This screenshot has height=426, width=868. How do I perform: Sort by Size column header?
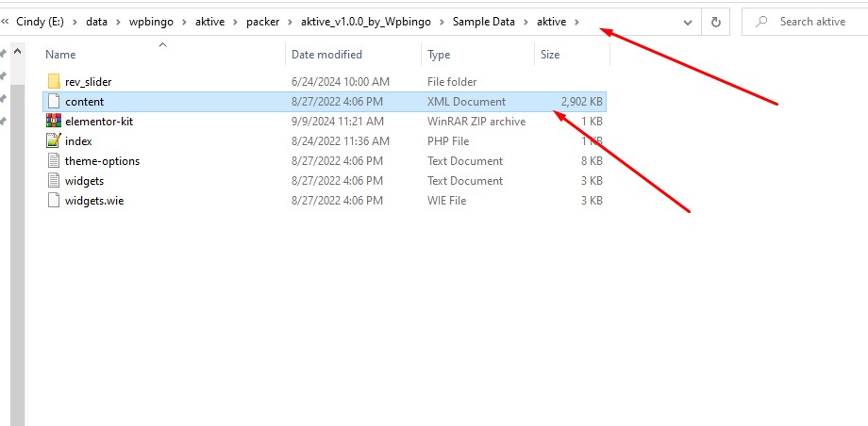click(x=550, y=55)
